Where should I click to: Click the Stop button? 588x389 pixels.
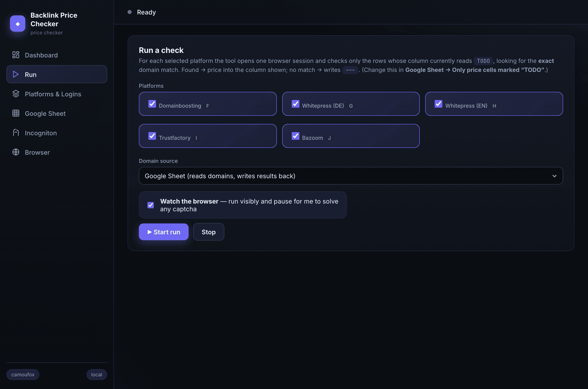(x=209, y=232)
